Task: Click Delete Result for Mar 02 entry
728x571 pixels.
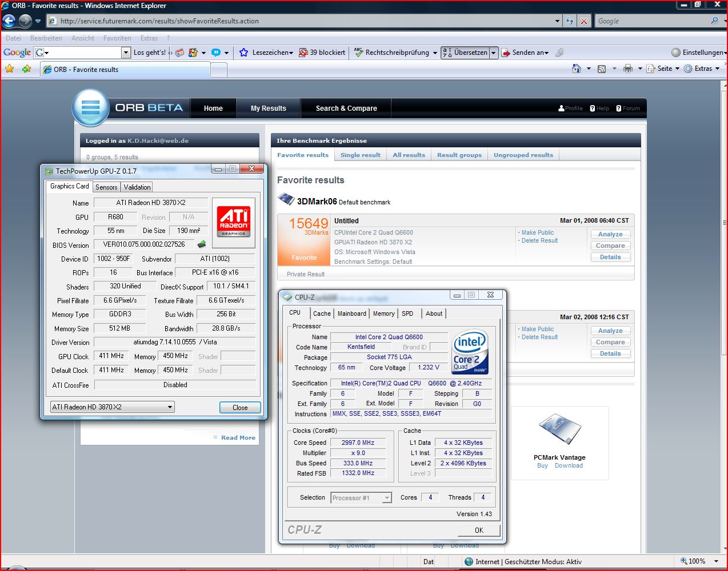Action: [x=539, y=337]
